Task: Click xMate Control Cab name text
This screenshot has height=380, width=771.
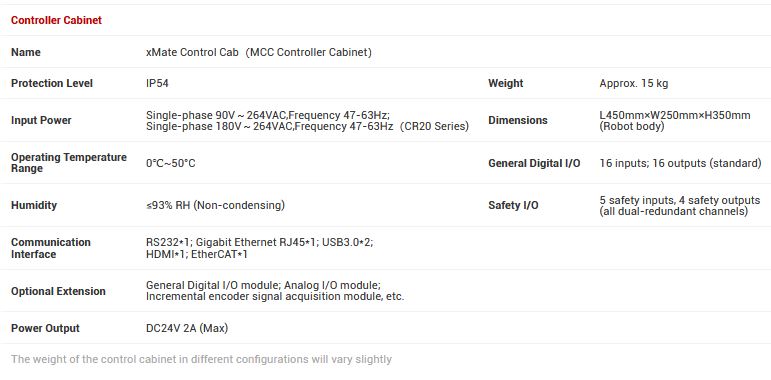Action: (x=259, y=52)
